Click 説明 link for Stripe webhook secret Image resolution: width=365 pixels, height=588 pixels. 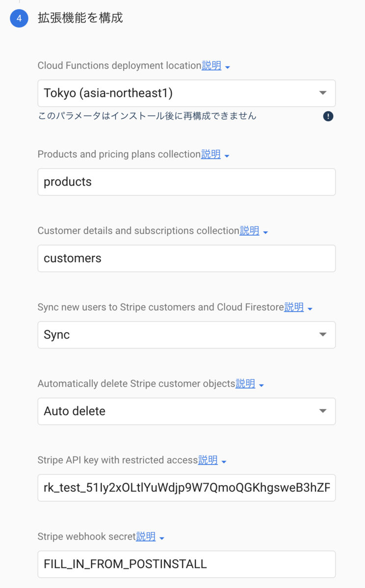pyautogui.click(x=146, y=537)
